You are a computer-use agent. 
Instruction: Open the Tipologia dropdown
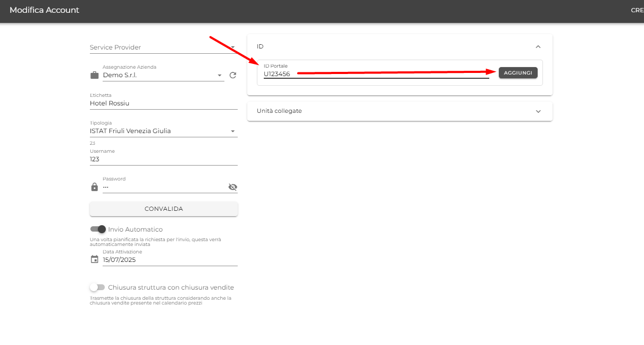click(163, 130)
